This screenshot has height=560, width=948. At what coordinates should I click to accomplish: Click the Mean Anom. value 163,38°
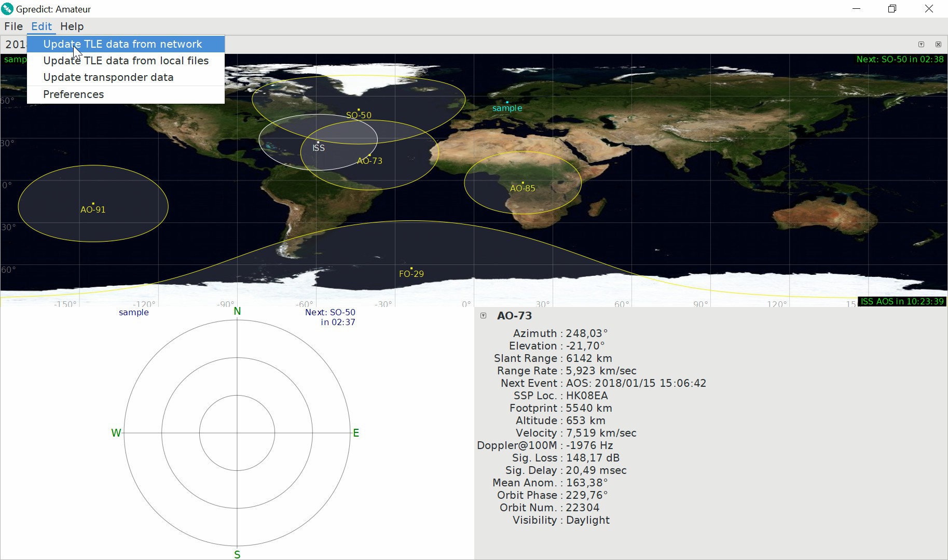point(587,483)
